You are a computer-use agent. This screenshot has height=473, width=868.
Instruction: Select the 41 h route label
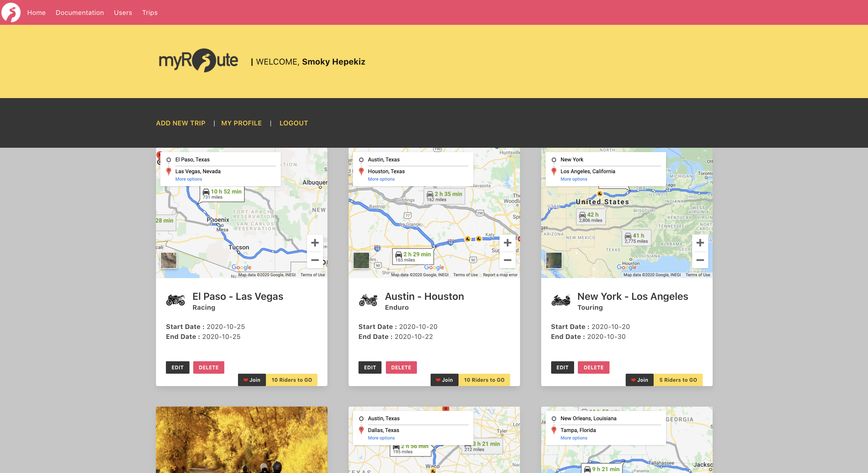(x=636, y=238)
